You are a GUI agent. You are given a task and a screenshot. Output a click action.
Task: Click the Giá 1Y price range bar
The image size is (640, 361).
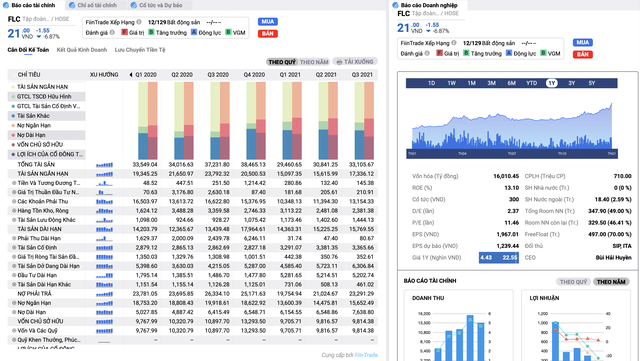499,258
